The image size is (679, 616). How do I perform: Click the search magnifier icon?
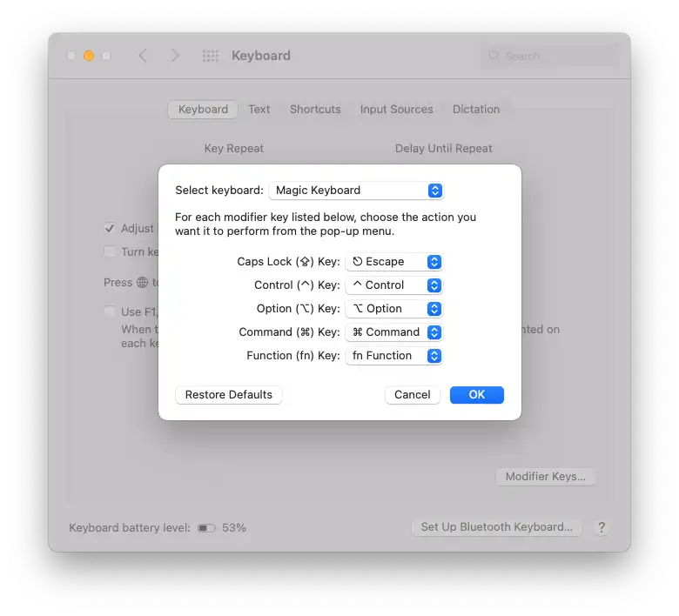pos(494,56)
